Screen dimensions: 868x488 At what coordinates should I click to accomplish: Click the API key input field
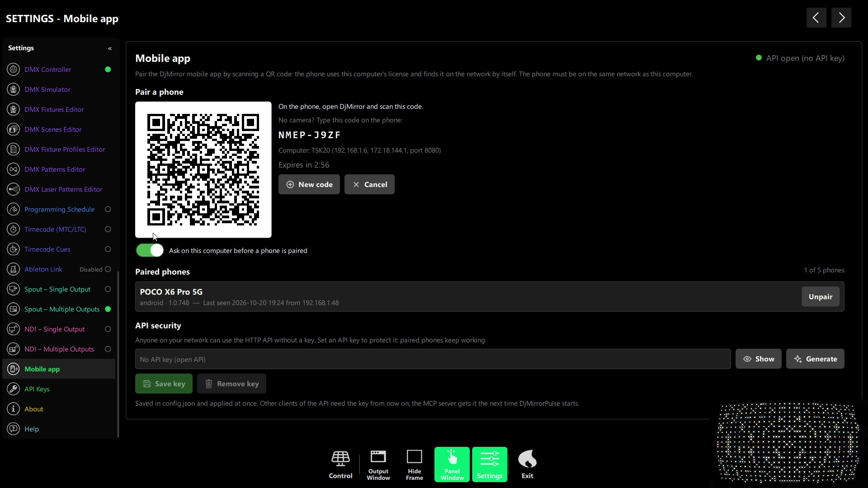pyautogui.click(x=433, y=359)
